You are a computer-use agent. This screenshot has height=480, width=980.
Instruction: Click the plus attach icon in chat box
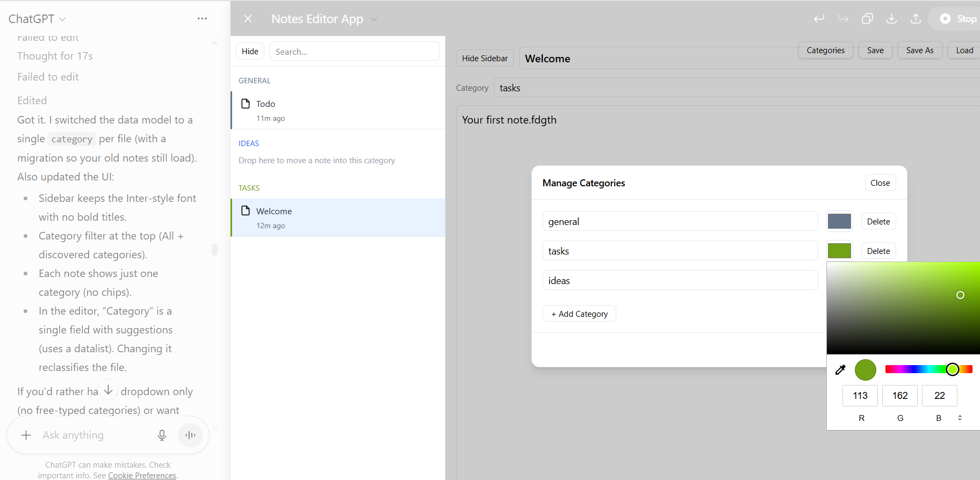pos(26,435)
